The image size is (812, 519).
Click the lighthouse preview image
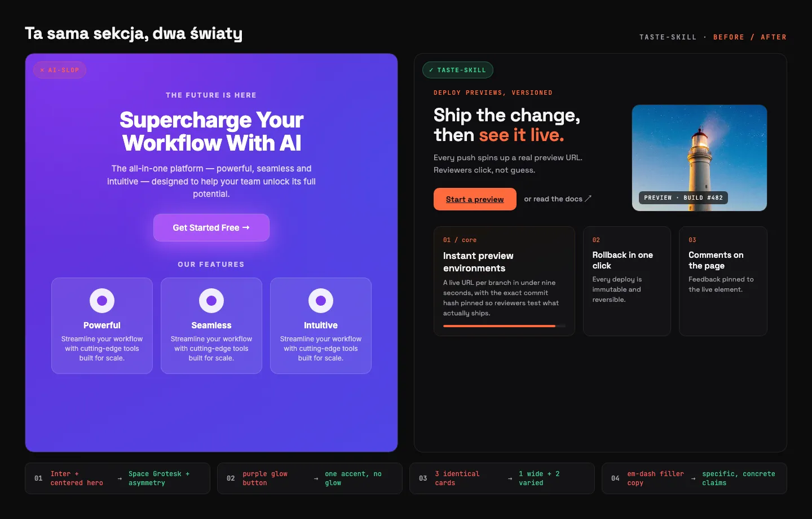point(699,158)
